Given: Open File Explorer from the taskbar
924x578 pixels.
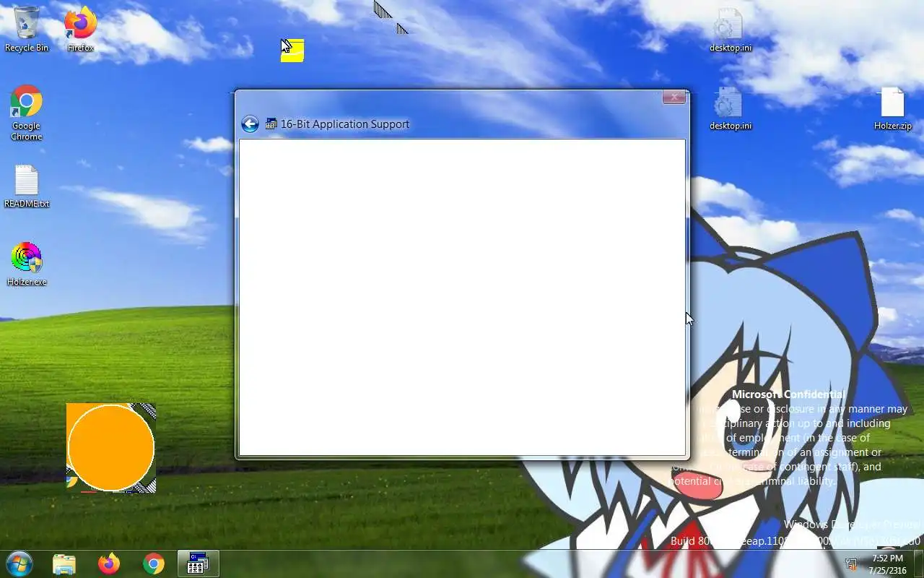Looking at the screenshot, I should pyautogui.click(x=64, y=564).
